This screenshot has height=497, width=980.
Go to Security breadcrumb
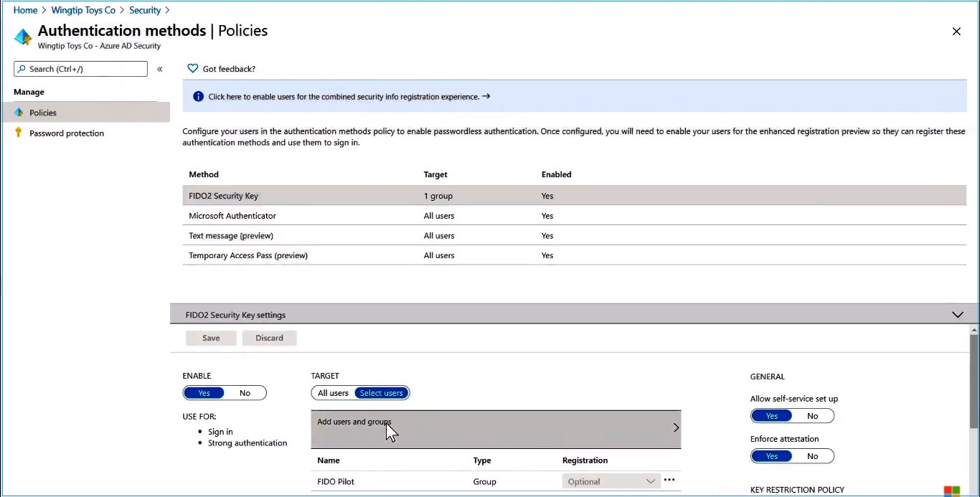tap(145, 10)
